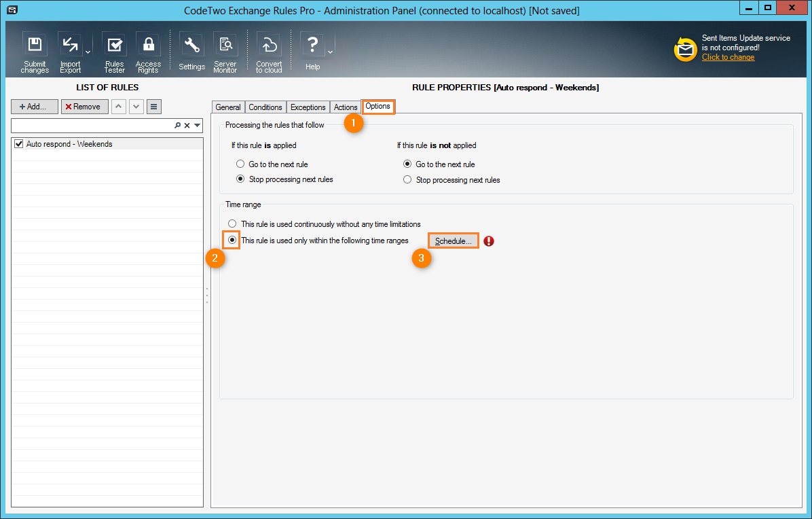Choose rule used continuously without time limitations
812x519 pixels.
(324, 224)
